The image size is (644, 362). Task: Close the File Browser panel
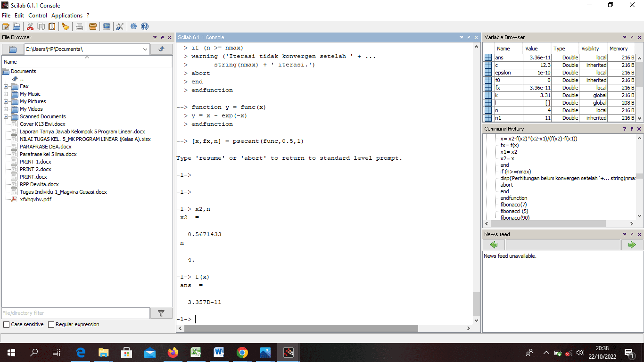click(x=170, y=37)
